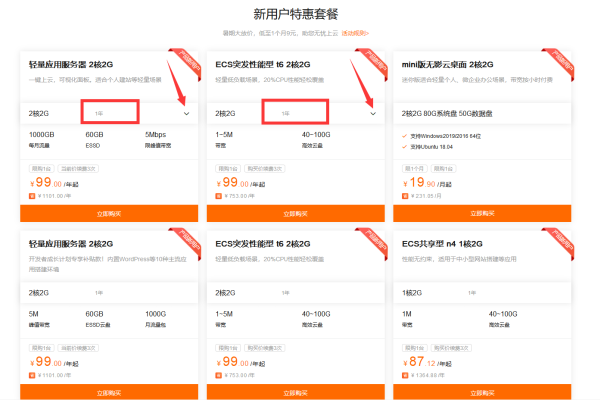Click the orange icon beside ¥231.35 original price
Screen dimensions: 600x400
click(405, 196)
